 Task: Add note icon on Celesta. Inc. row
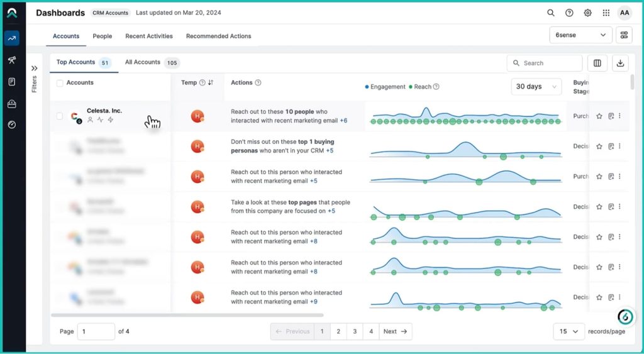611,116
